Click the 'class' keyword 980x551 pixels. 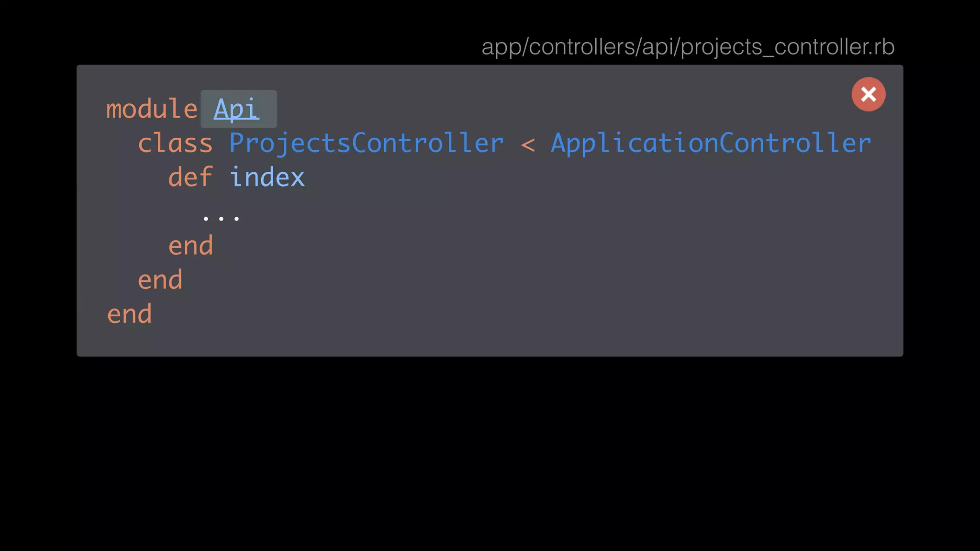pyautogui.click(x=175, y=143)
